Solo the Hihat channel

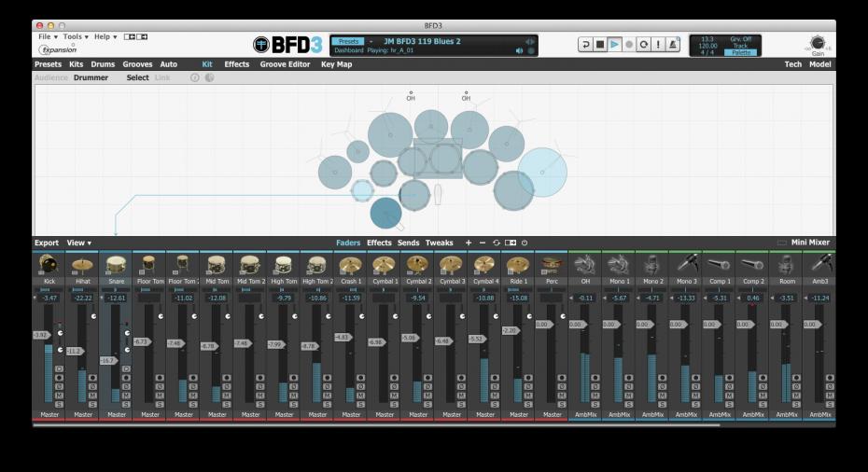92,404
